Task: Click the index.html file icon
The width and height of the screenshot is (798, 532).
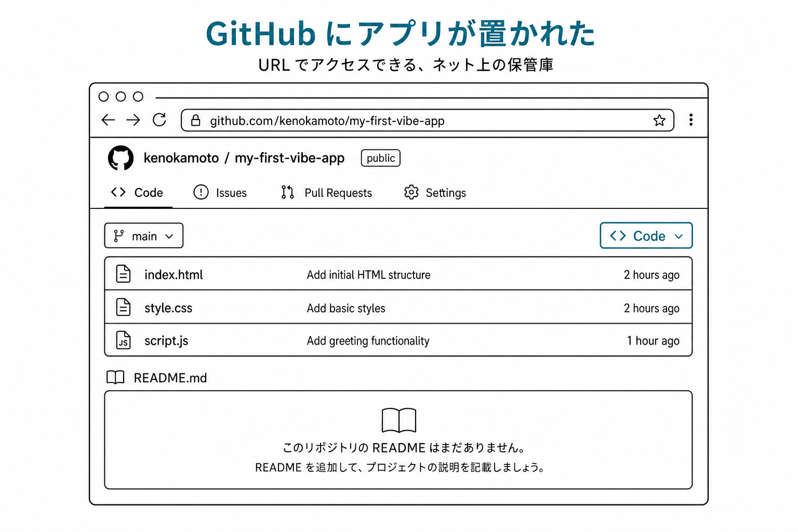Action: (123, 274)
